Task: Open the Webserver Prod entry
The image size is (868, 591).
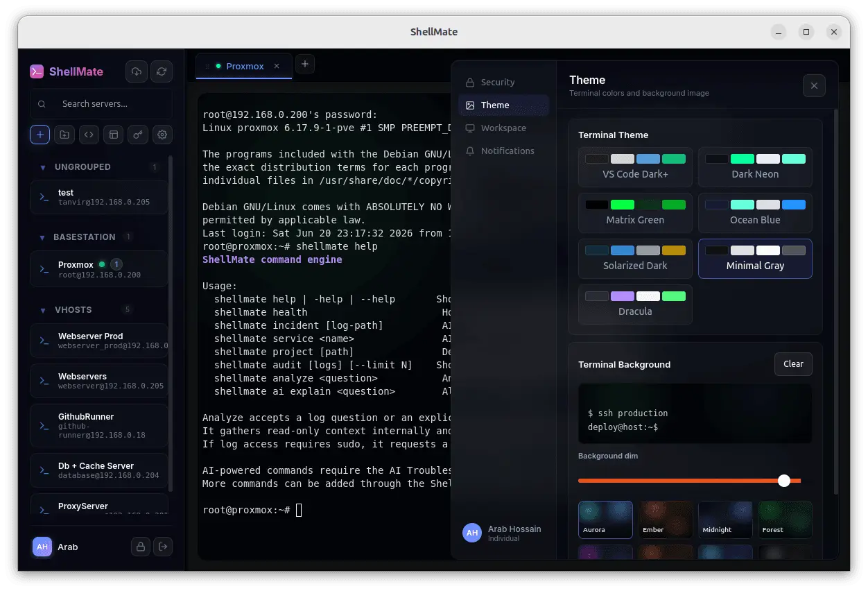Action: point(99,341)
